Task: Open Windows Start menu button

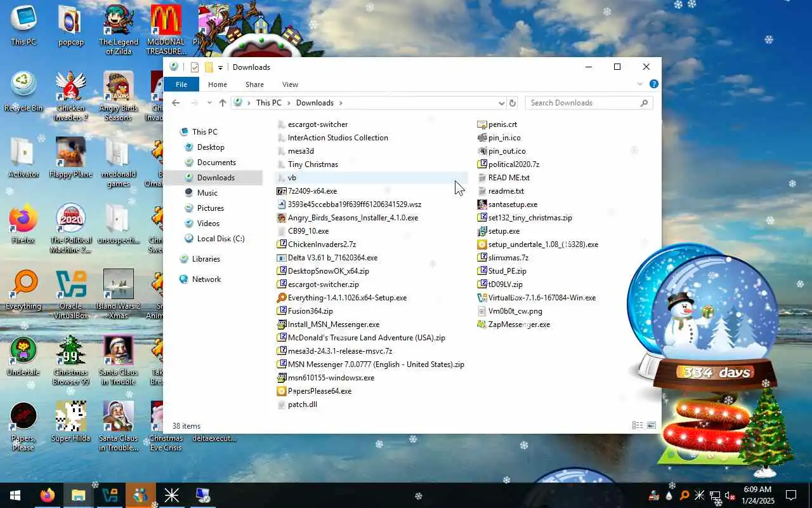Action: (x=15, y=495)
